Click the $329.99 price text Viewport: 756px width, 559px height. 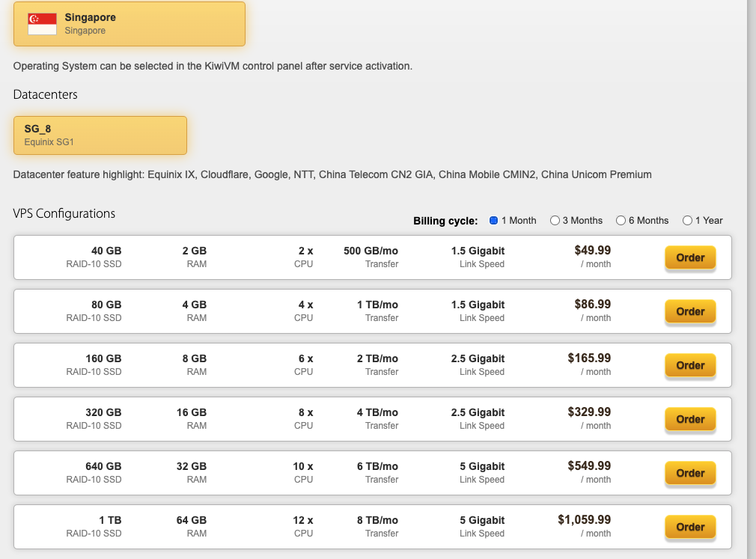(x=589, y=412)
